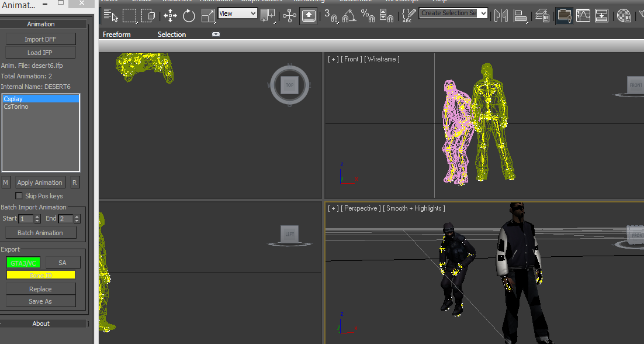Viewport: 644px width, 344px height.
Task: Switch to the Freeform ribbon tab
Action: tap(117, 35)
